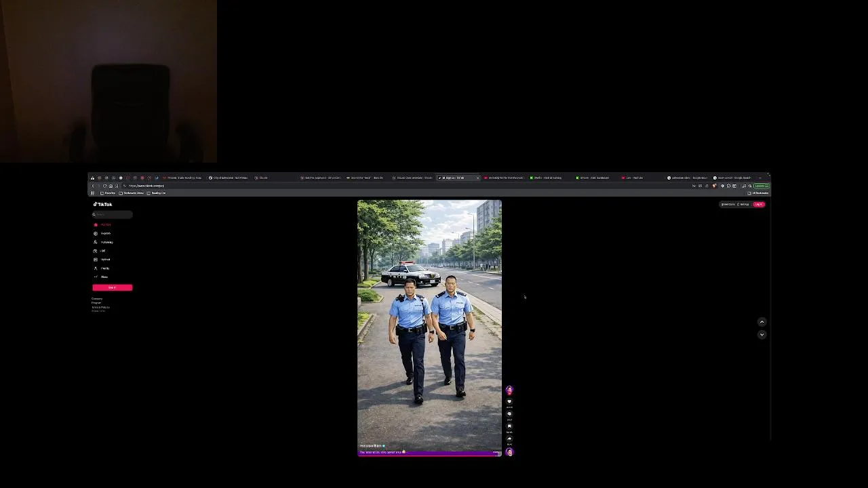Open the More dots item in sidebar
Image resolution: width=868 pixels, height=488 pixels.
(101, 277)
